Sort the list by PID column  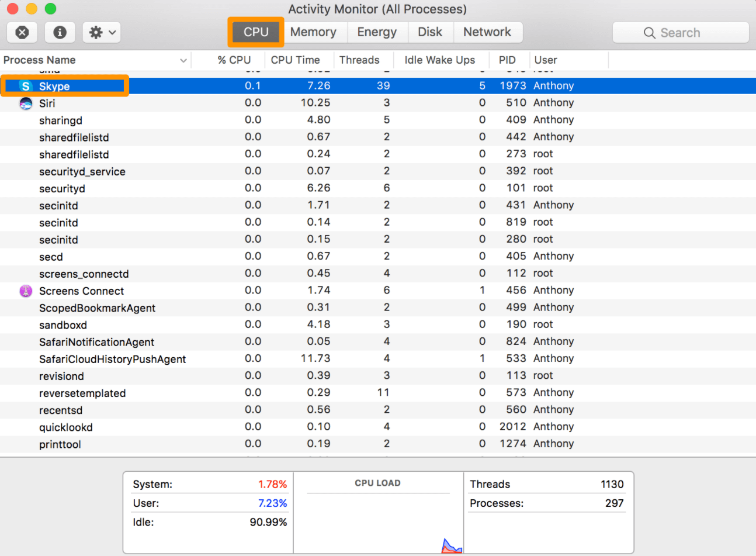click(507, 60)
